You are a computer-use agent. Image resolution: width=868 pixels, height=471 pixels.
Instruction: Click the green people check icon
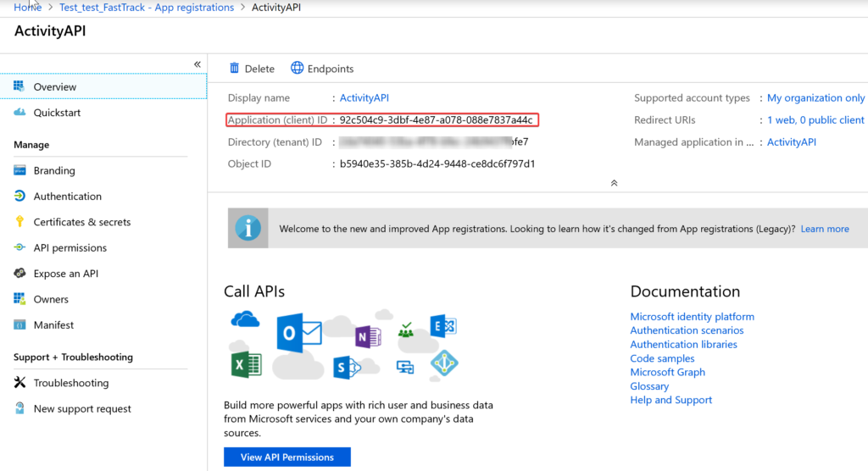click(x=406, y=330)
